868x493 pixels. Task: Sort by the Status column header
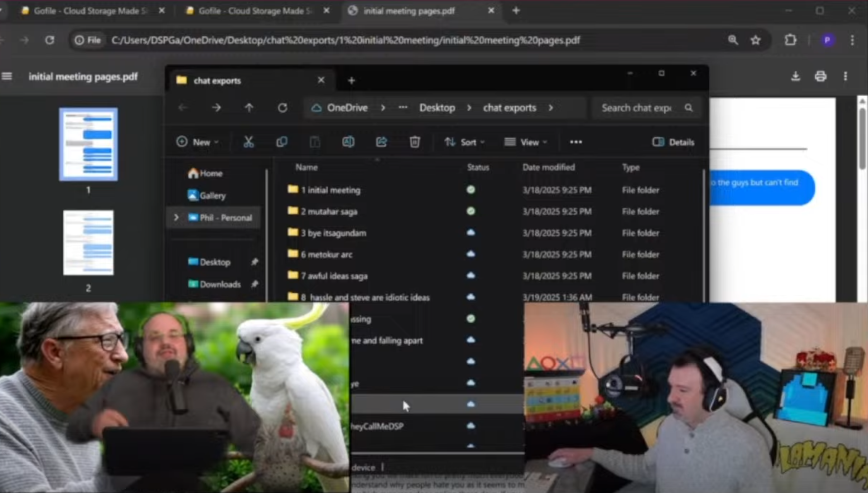pos(478,167)
